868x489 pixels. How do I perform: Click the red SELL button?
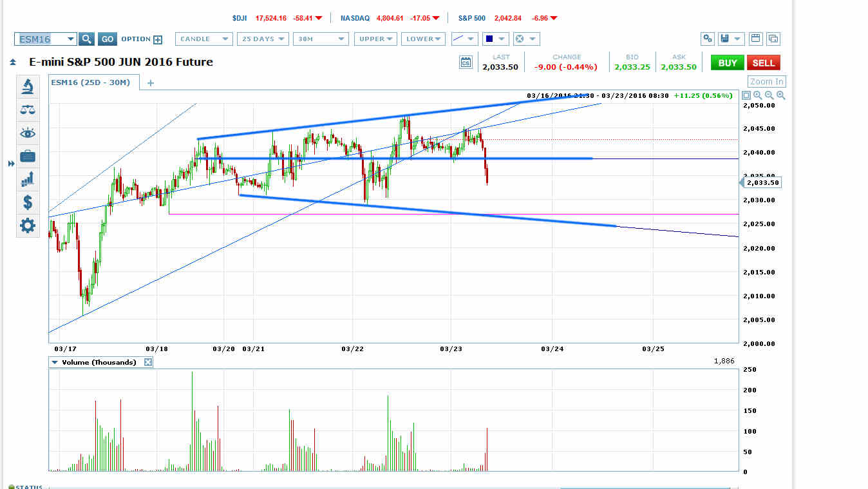click(764, 62)
